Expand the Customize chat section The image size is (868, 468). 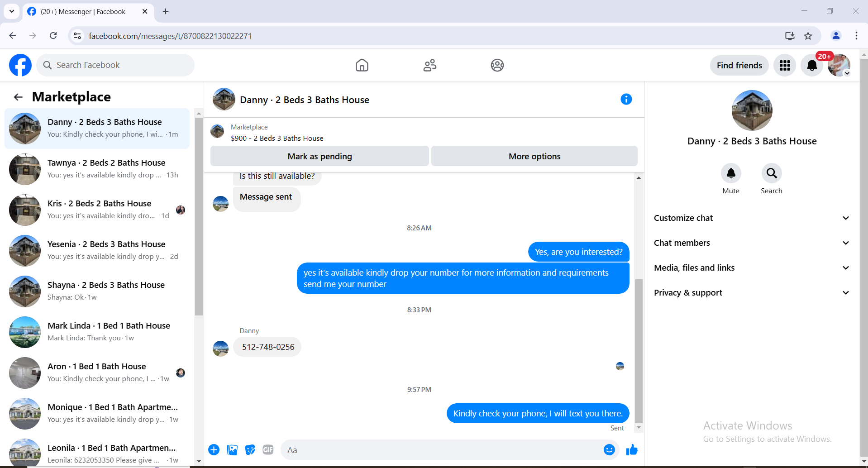point(752,218)
